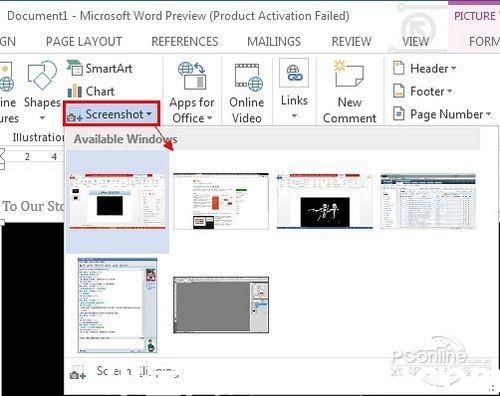Open the Footer dropdown
Viewport: 500px width, 396px height.
pyautogui.click(x=422, y=91)
